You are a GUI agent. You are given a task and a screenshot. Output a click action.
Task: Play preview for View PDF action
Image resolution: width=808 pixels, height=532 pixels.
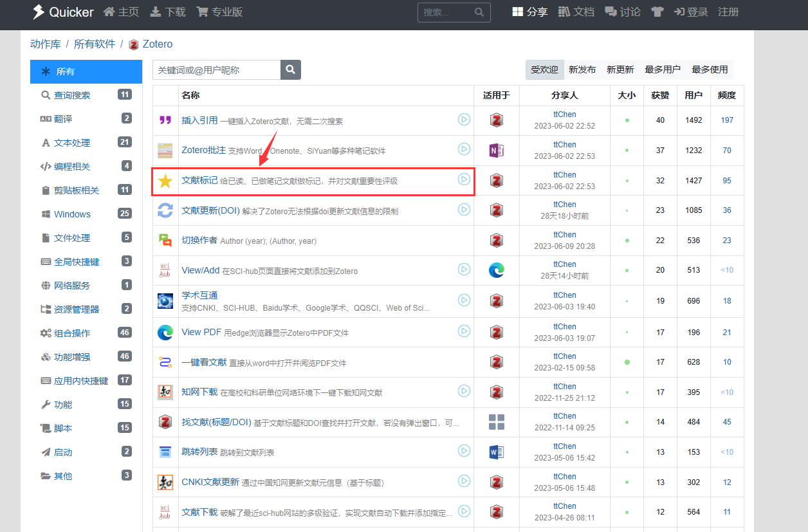[x=464, y=331]
